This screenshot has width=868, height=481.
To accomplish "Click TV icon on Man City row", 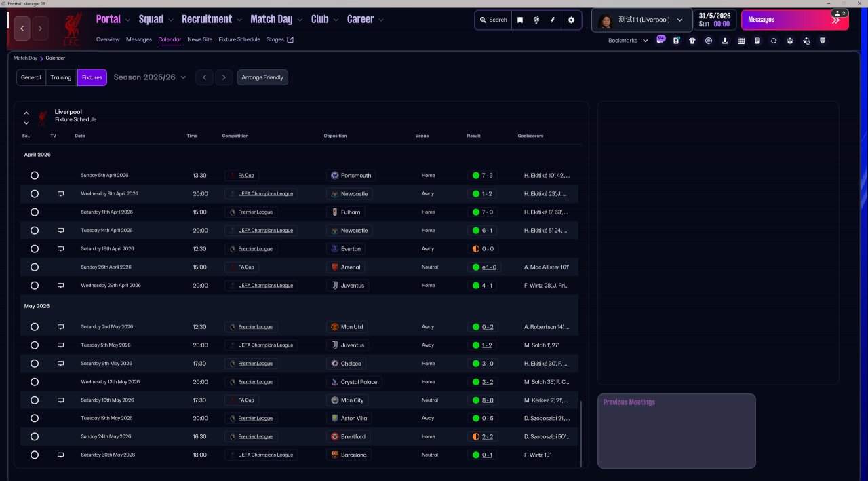I will click(60, 400).
